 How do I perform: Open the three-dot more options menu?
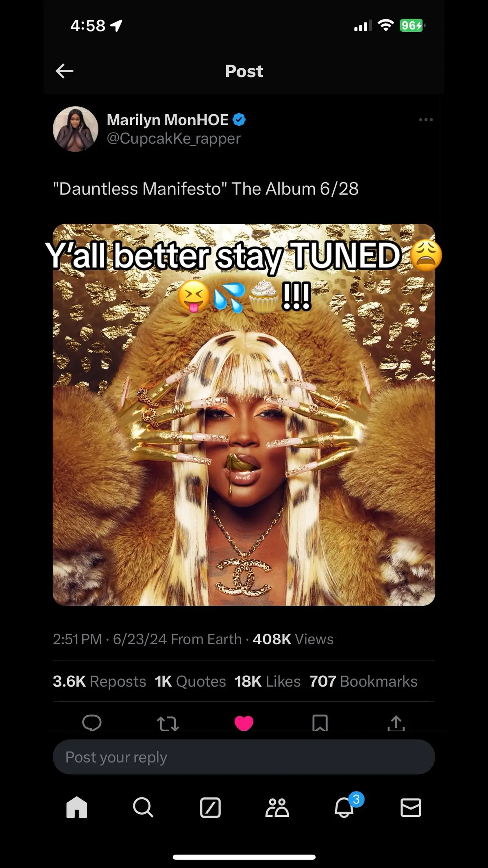(426, 120)
